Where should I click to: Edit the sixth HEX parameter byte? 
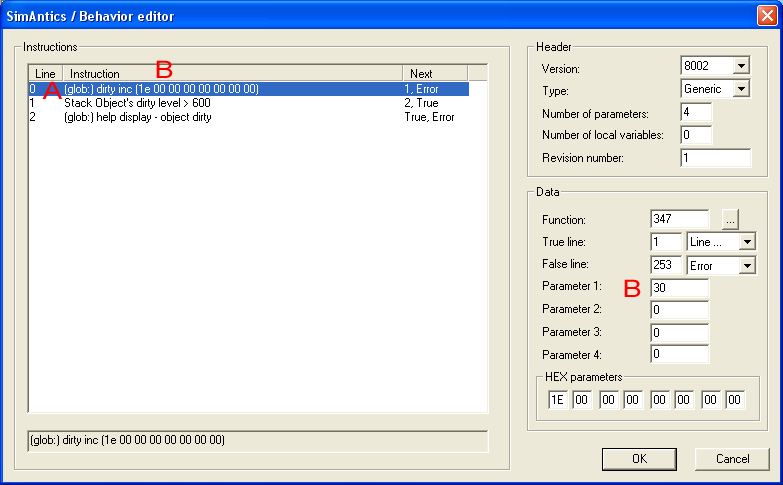coord(684,400)
